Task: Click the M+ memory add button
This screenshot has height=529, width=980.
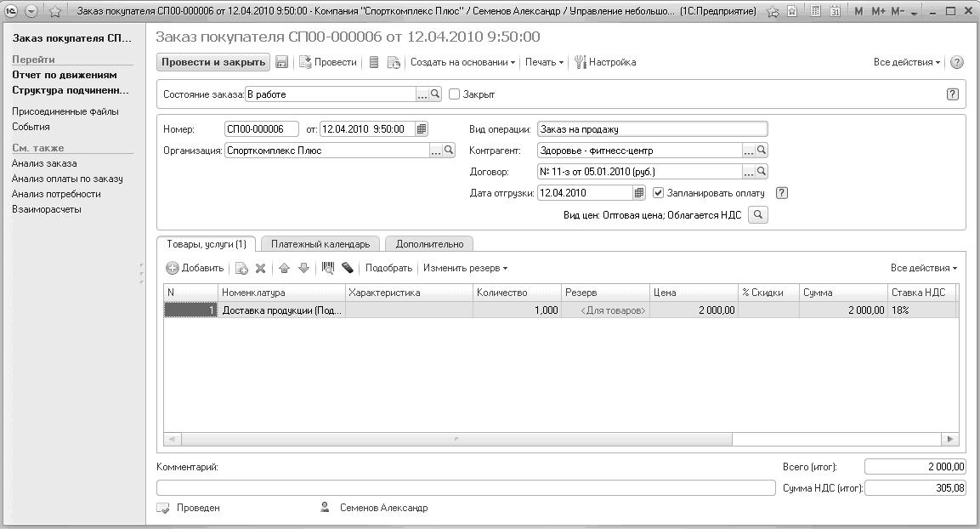Action: (x=879, y=11)
